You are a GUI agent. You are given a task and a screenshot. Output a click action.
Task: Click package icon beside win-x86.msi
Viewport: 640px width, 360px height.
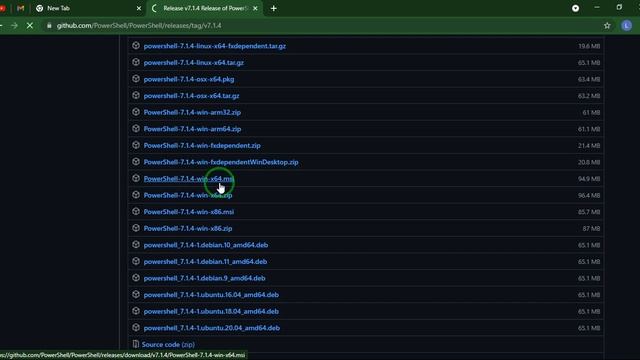136,211
